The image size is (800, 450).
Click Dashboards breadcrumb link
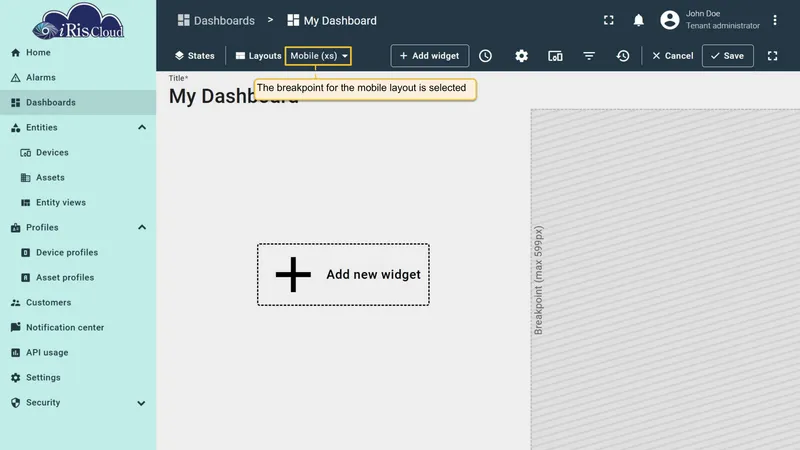click(216, 20)
